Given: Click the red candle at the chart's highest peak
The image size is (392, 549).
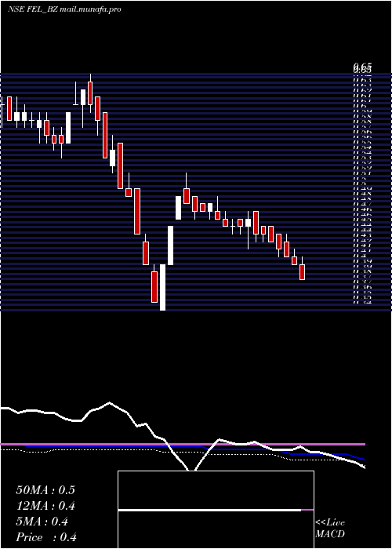Looking at the screenshot, I should point(90,93).
